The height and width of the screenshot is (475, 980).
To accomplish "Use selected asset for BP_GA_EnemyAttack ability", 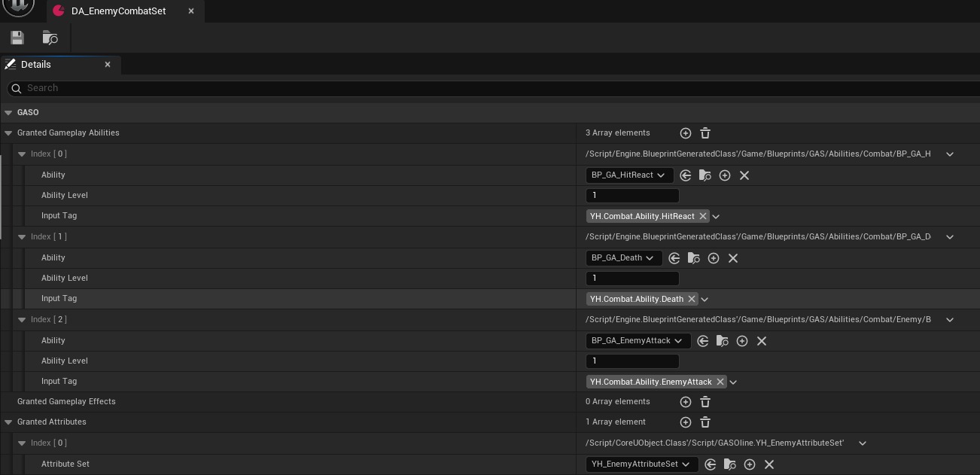I will pos(703,341).
